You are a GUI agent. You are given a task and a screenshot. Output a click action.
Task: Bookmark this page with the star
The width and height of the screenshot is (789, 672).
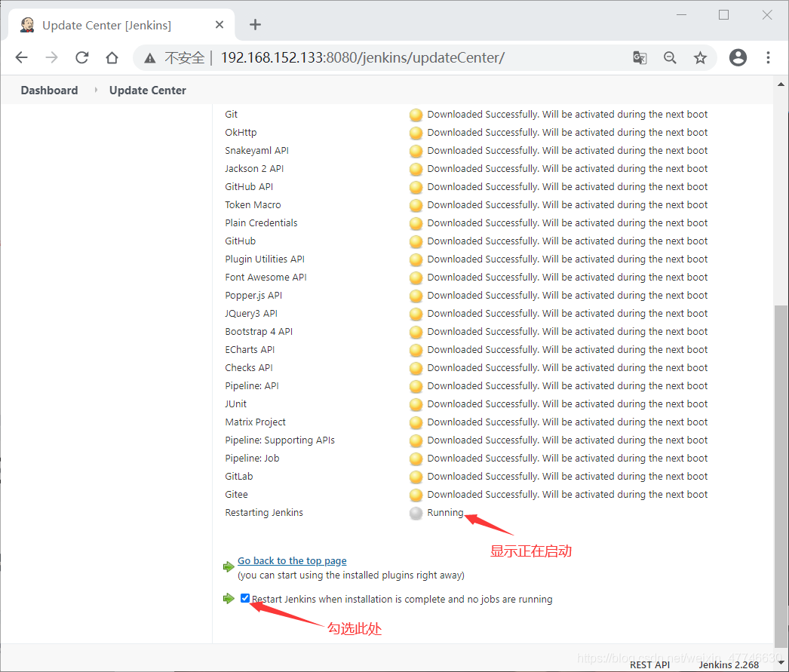point(700,58)
